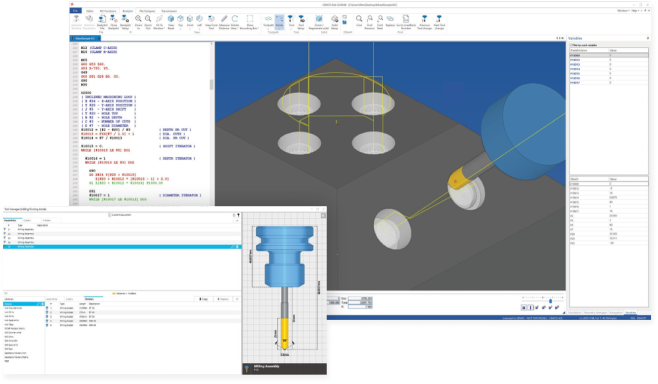
Task: Expand the Top view dropdown arrow
Action: pos(180,28)
